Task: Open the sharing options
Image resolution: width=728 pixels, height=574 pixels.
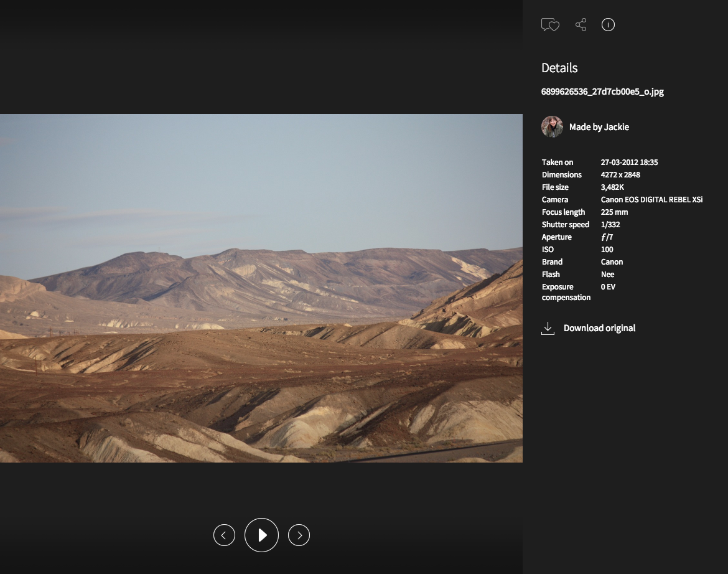Action: [581, 25]
